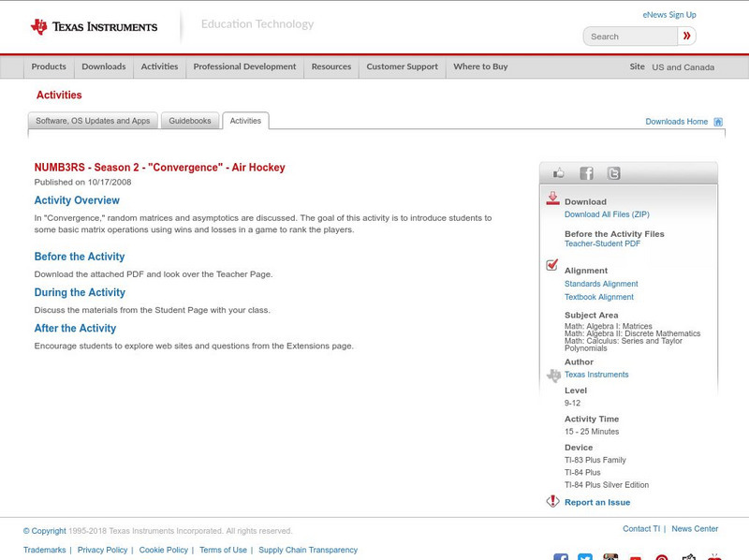This screenshot has width=749, height=560.
Task: Open footer Pinterest icon
Action: 662,557
